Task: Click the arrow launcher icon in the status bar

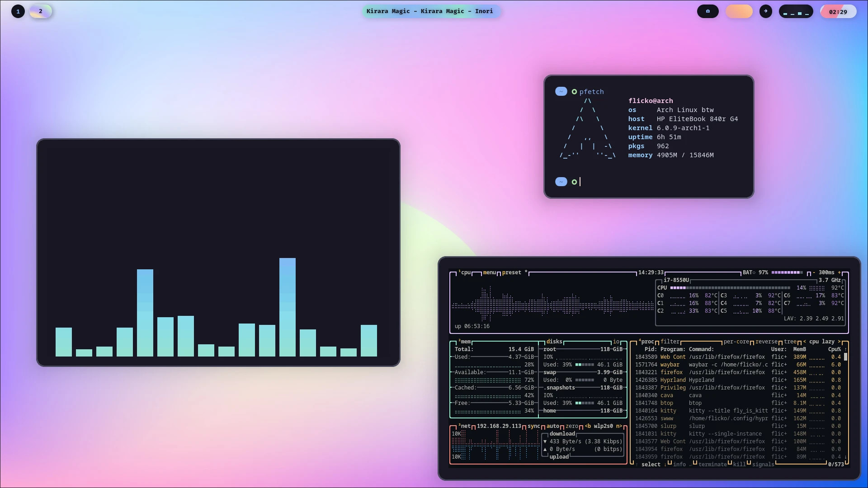Action: coord(765,11)
